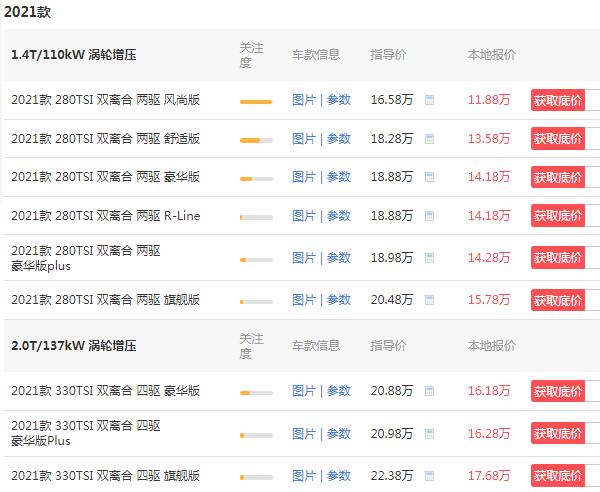Open 图片 for 330TSI 四驱 豪华版
Viewport: 600px width, 492px height.
[304, 391]
